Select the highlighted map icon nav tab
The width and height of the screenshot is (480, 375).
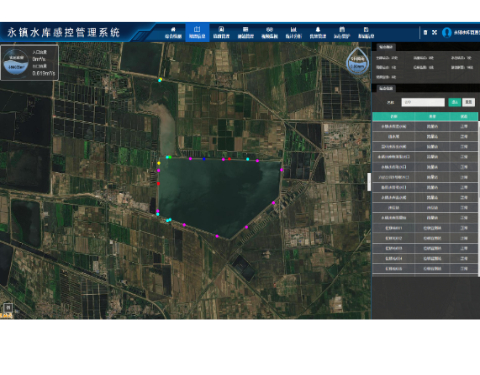pyautogui.click(x=197, y=33)
